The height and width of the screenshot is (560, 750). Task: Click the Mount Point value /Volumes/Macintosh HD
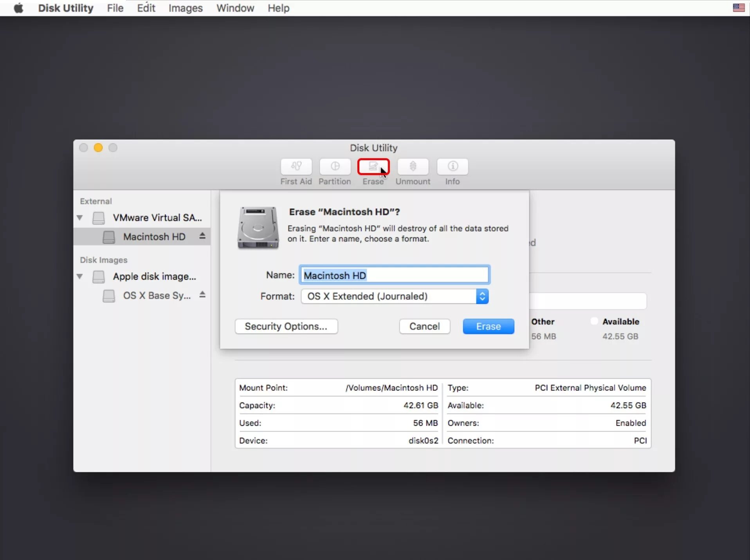(x=392, y=388)
